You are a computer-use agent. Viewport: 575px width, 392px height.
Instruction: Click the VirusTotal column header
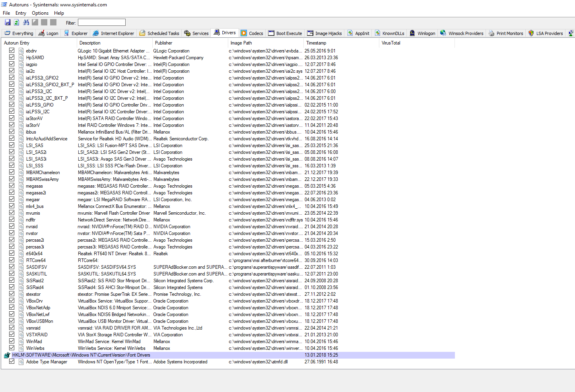pos(417,43)
